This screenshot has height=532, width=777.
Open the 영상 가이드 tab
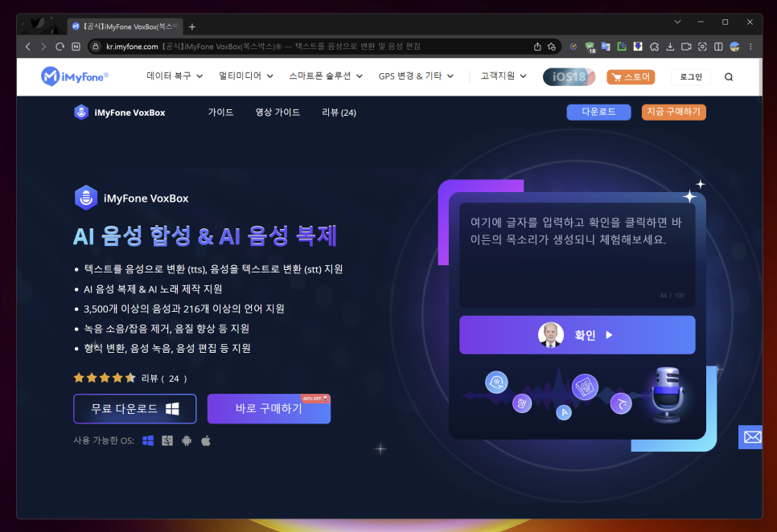point(277,113)
